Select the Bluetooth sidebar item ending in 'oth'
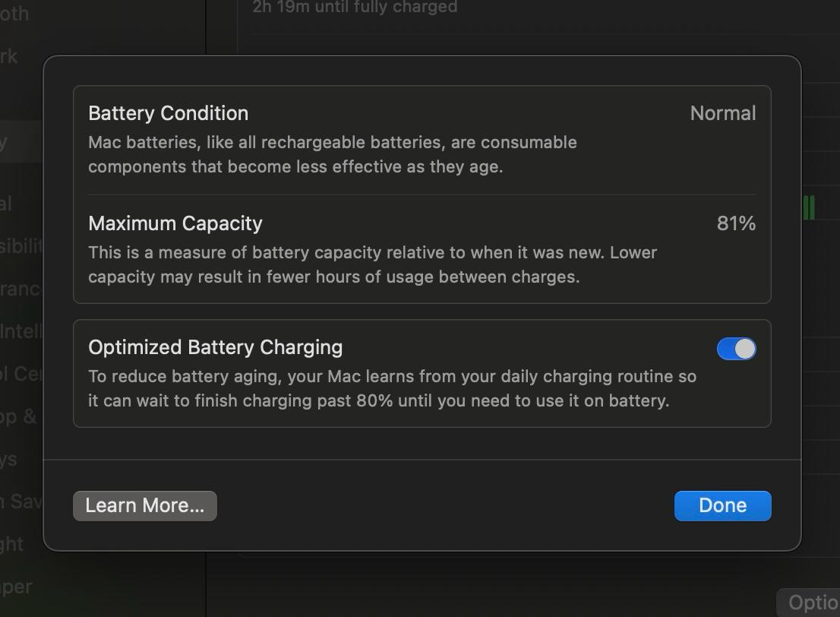The height and width of the screenshot is (617, 840). click(14, 14)
